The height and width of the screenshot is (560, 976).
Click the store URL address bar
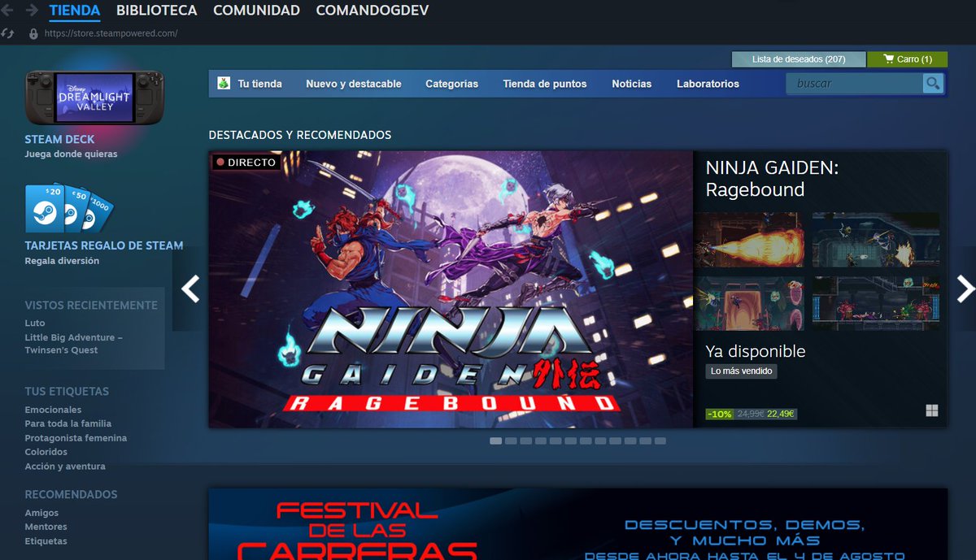click(x=111, y=33)
